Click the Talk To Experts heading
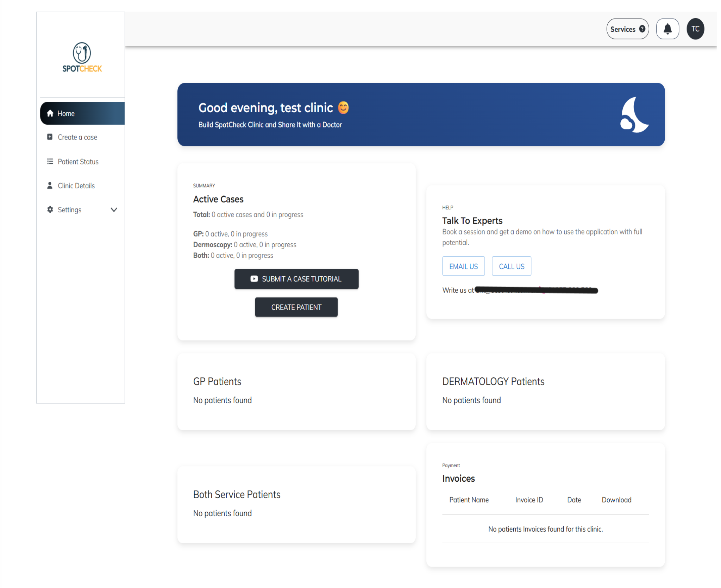 tap(472, 221)
